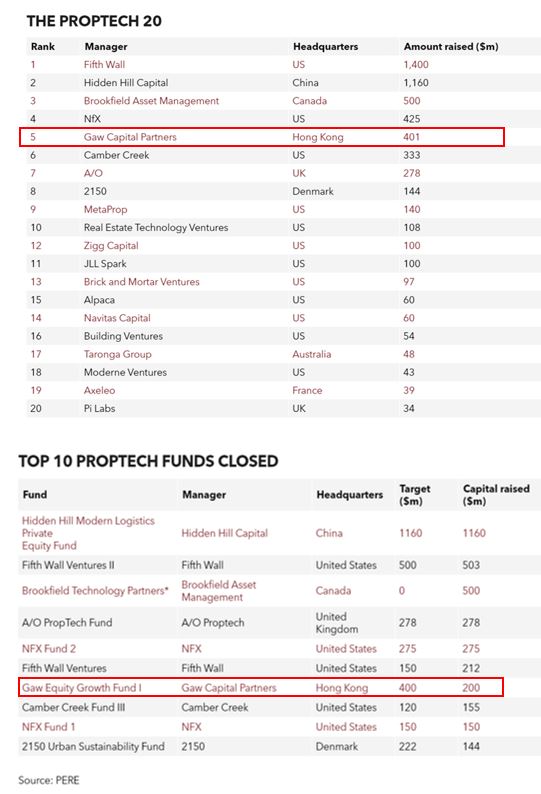
Task: Click the MetaProp manager name
Action: [x=105, y=209]
